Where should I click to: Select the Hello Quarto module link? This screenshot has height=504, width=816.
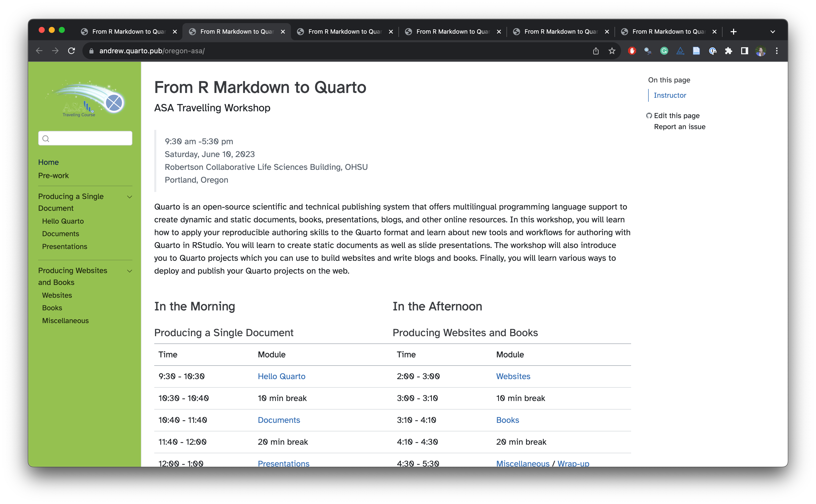tap(282, 376)
